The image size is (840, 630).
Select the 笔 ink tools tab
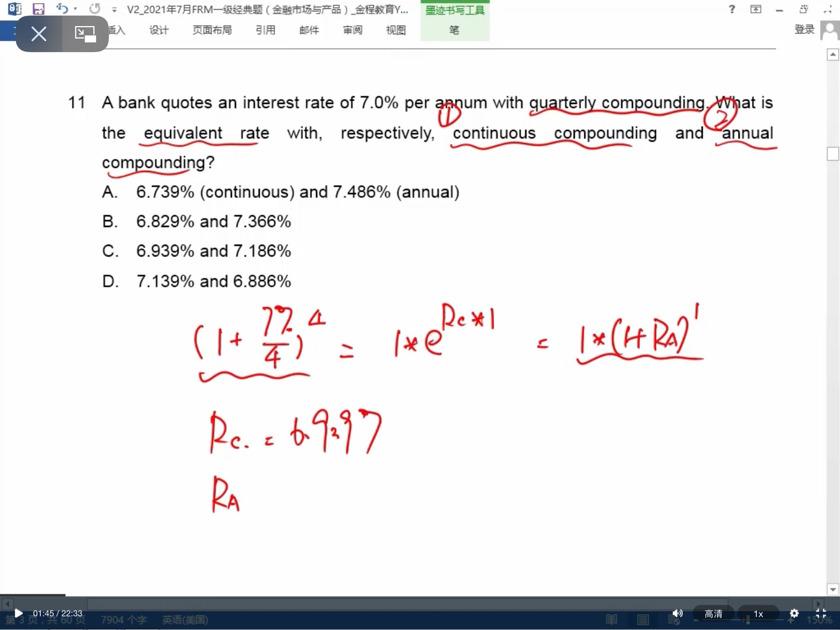click(454, 30)
